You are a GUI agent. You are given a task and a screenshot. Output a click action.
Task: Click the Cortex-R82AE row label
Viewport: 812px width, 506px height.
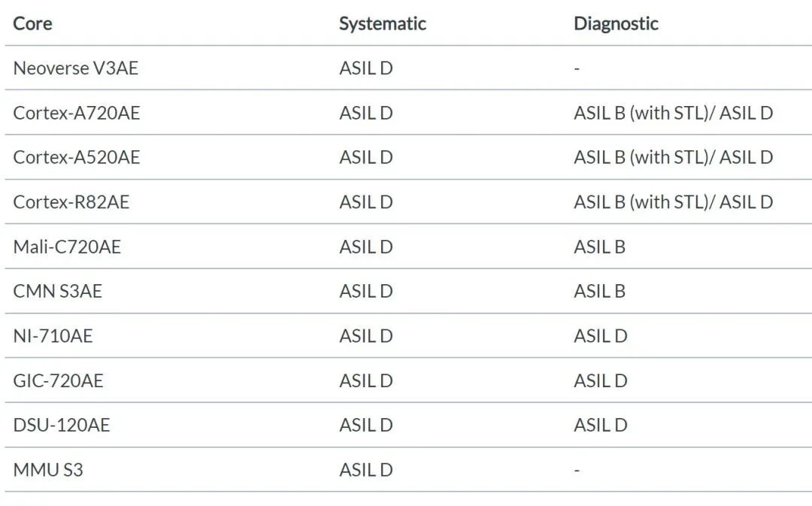click(71, 202)
